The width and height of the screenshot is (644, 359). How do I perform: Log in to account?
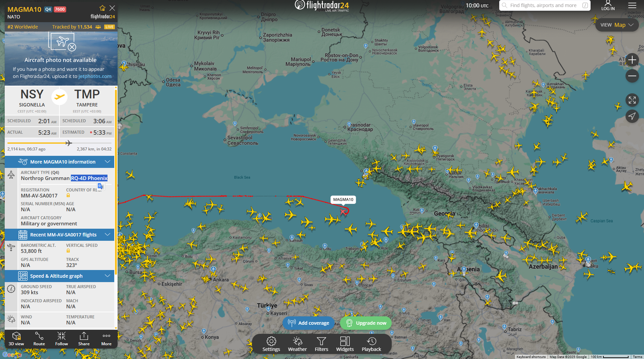tap(608, 5)
